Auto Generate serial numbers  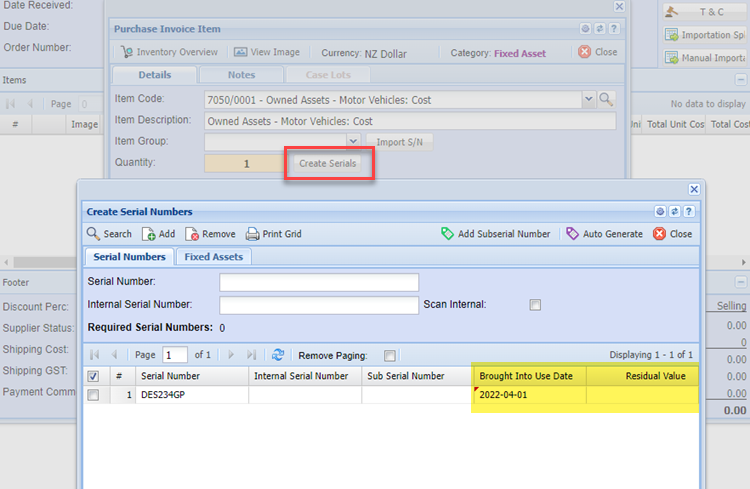(604, 234)
